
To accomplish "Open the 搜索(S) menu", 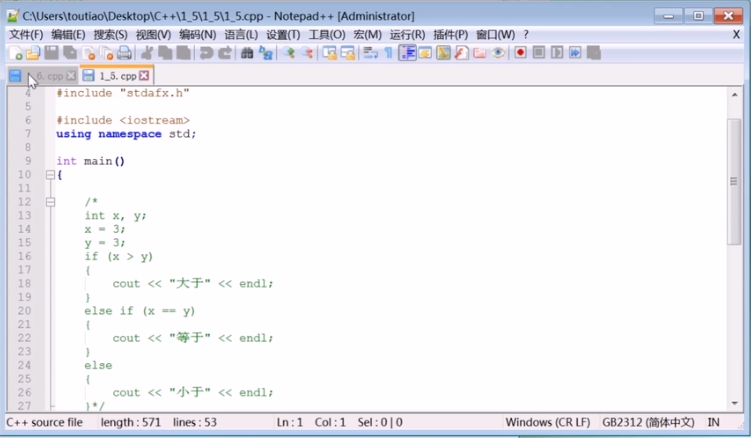I will (x=110, y=35).
